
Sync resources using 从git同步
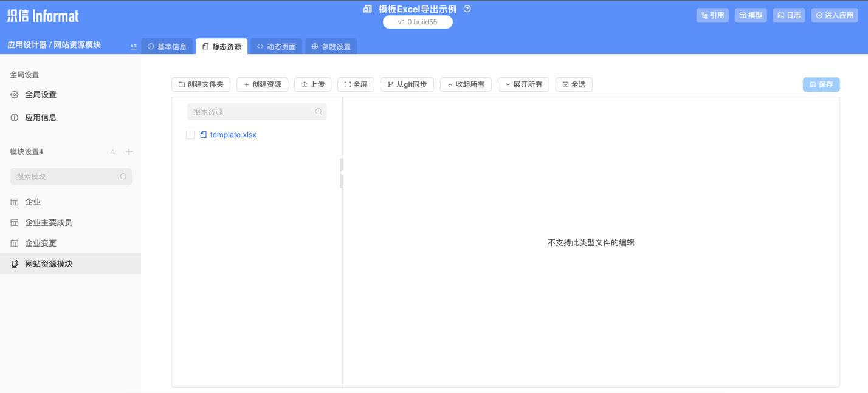point(407,84)
